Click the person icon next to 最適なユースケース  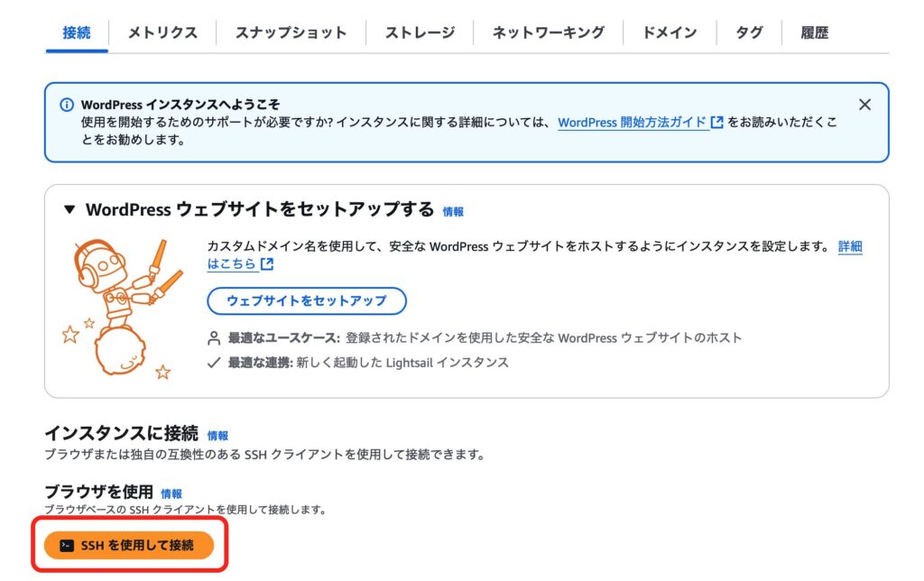pos(214,338)
